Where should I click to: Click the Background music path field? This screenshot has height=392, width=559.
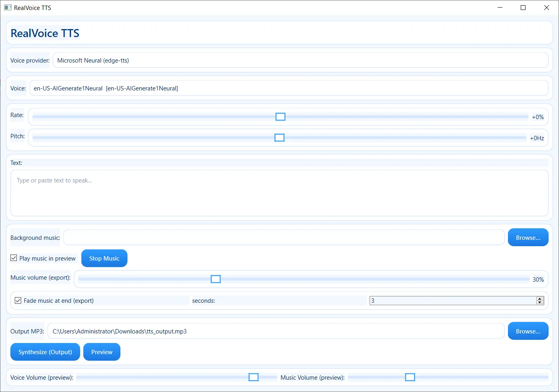click(x=284, y=237)
